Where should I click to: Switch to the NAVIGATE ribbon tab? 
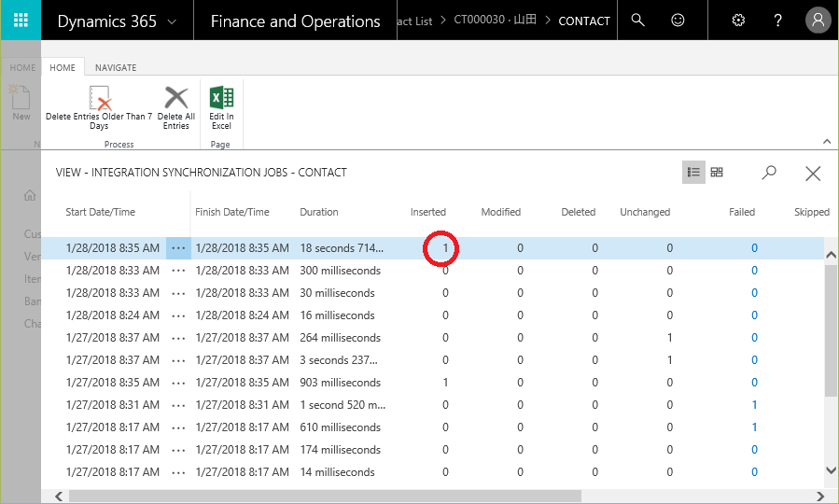116,67
